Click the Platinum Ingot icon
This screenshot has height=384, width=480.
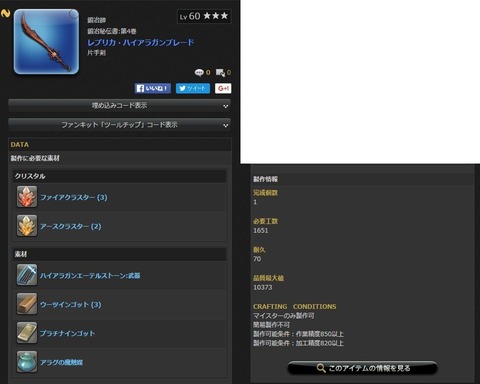click(x=27, y=333)
